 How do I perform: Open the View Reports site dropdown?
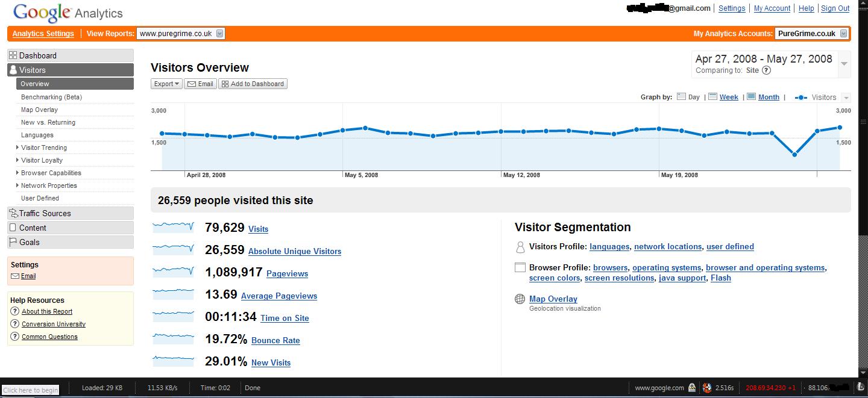[181, 34]
